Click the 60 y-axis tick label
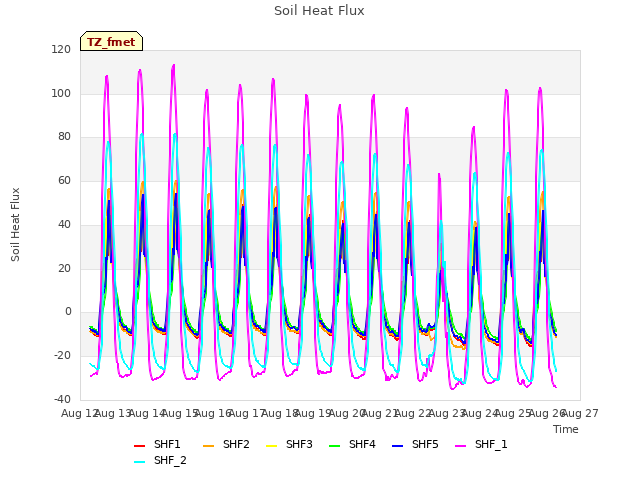The width and height of the screenshot is (640, 480). click(64, 180)
